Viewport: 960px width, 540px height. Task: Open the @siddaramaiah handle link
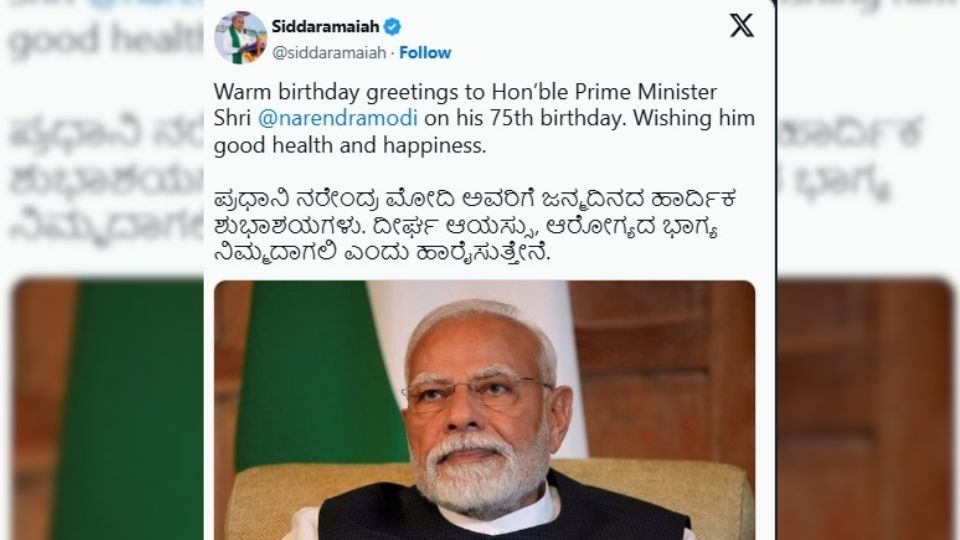click(329, 53)
